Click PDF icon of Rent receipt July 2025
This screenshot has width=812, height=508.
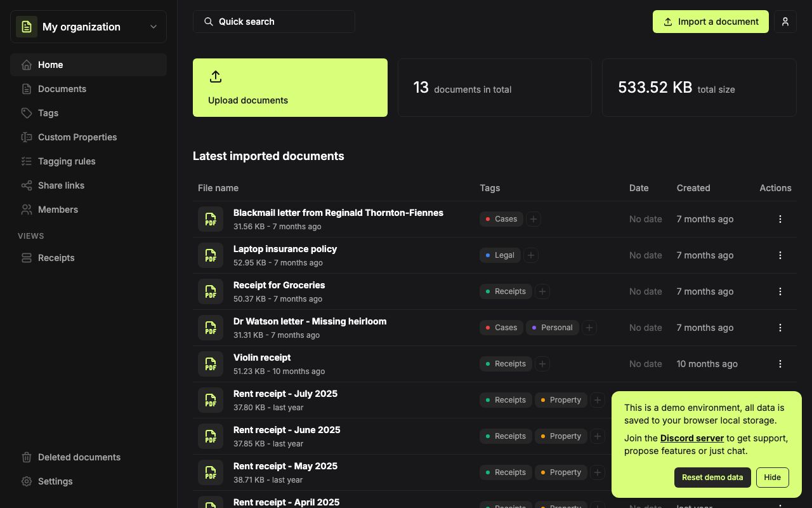coord(211,400)
